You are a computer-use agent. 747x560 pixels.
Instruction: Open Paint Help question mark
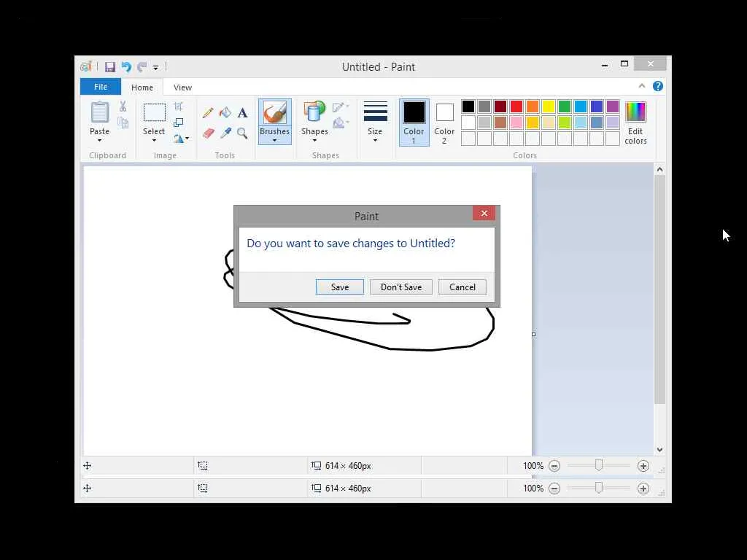pyautogui.click(x=658, y=86)
